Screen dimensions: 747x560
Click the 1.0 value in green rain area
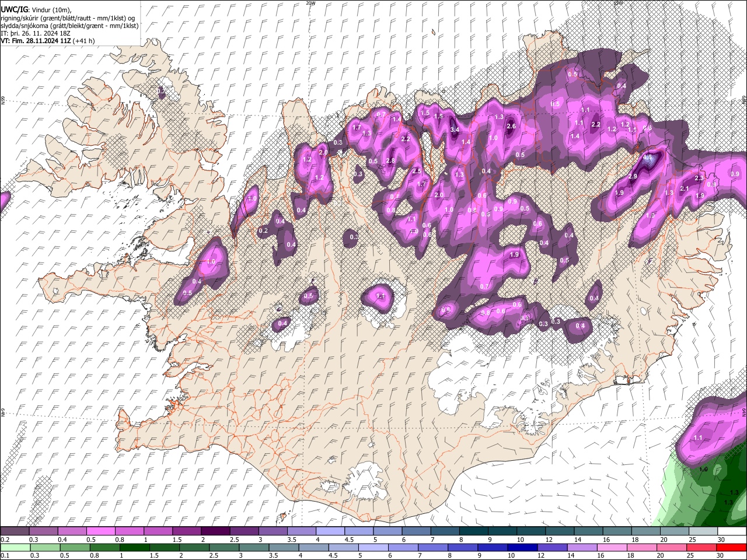703,469
